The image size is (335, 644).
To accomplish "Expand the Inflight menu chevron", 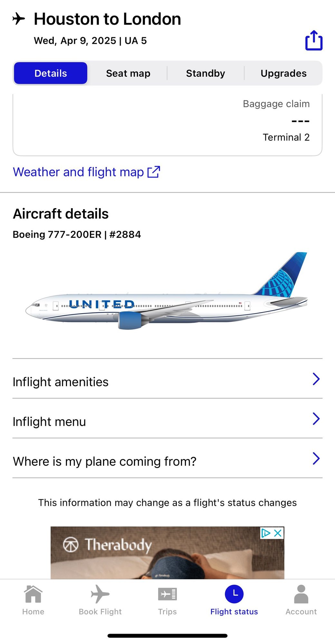I will tap(316, 419).
